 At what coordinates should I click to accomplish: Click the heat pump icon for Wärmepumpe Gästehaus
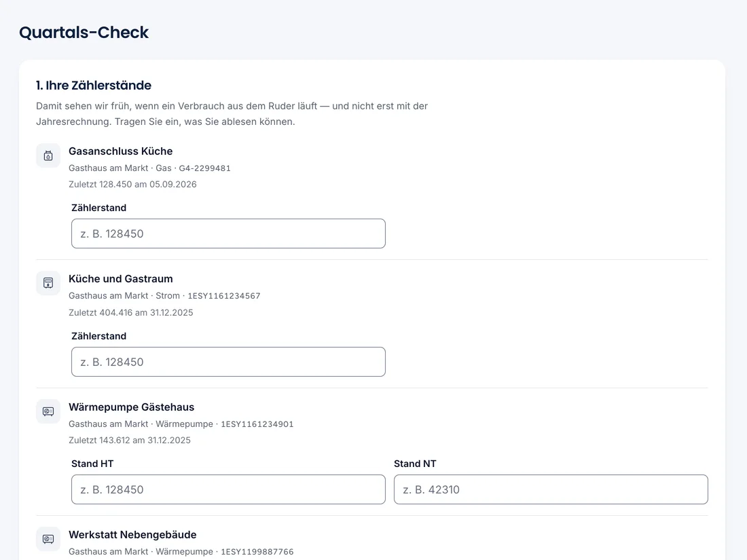(48, 411)
